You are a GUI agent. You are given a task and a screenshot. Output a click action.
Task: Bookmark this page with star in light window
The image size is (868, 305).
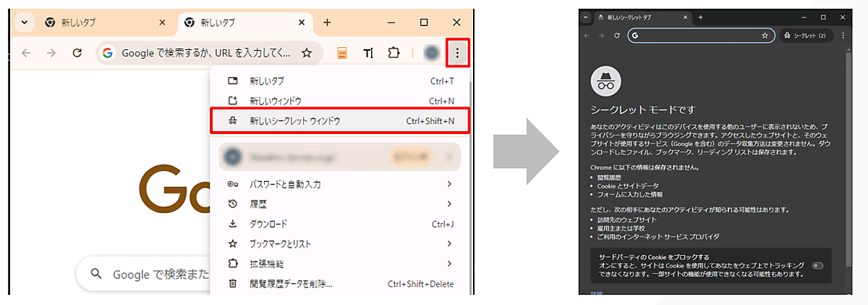coord(307,53)
